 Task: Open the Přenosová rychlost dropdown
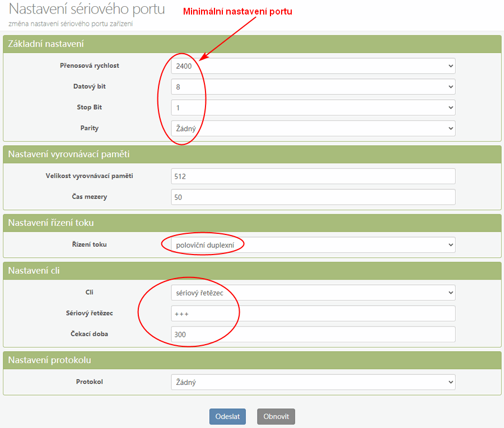pyautogui.click(x=313, y=66)
